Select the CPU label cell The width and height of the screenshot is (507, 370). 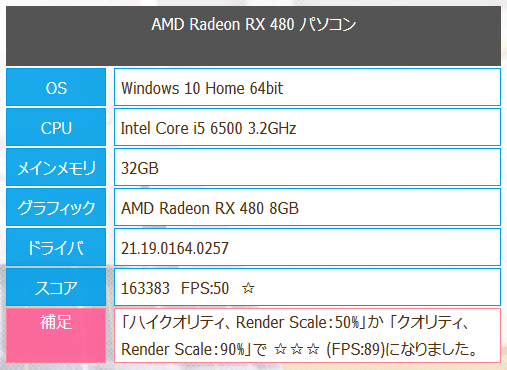coord(56,127)
